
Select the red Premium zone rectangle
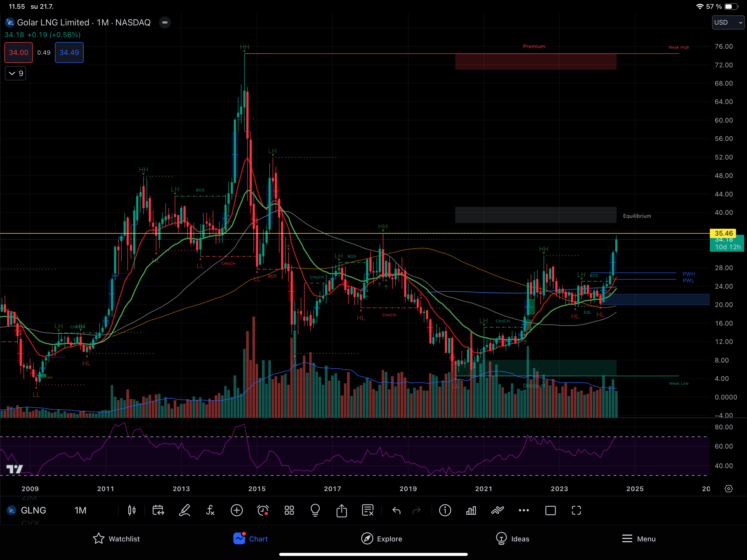(x=536, y=62)
